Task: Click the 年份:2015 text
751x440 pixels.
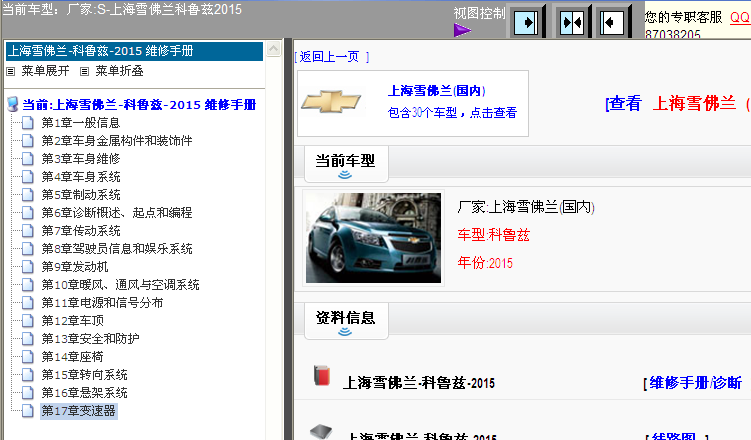Action: [485, 263]
